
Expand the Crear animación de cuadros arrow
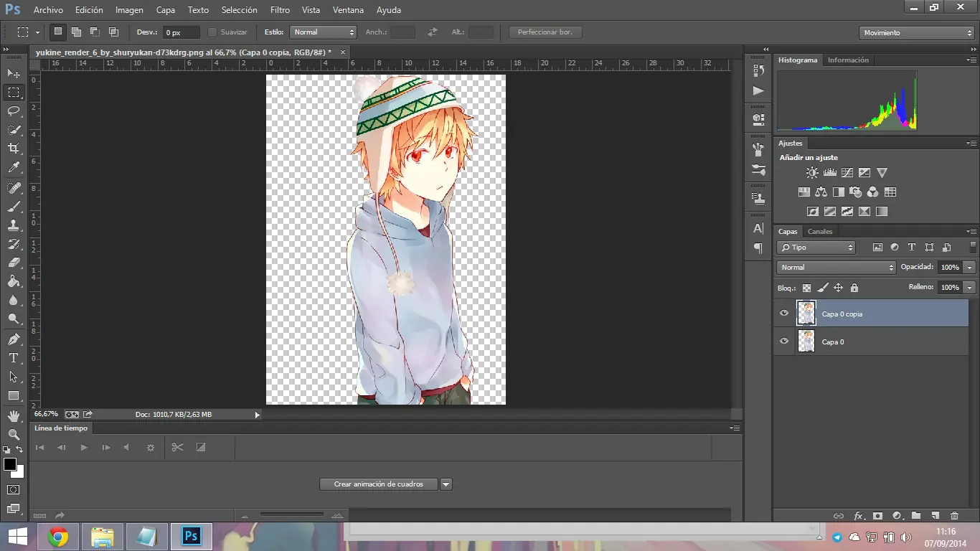446,484
